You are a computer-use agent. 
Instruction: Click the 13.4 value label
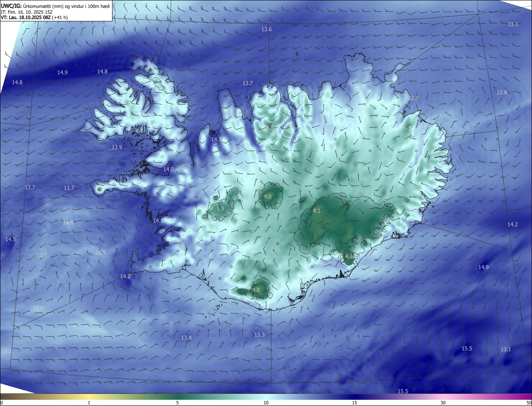tap(186, 338)
